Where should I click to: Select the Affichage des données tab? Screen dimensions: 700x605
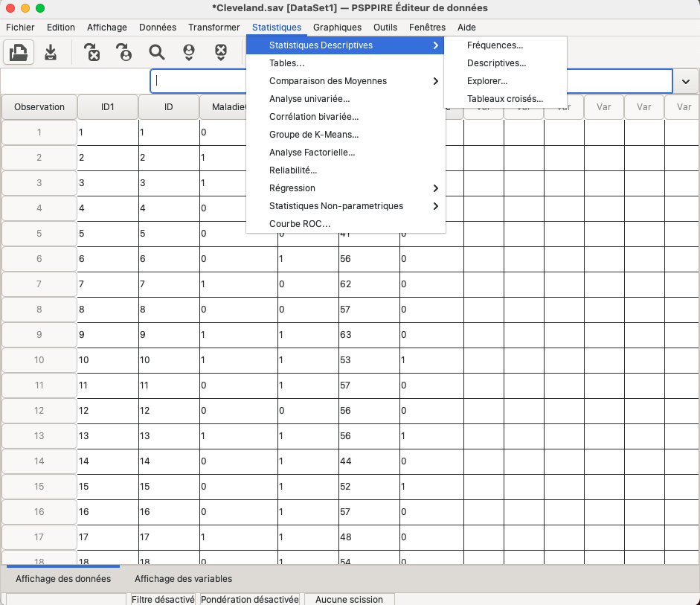[63, 579]
